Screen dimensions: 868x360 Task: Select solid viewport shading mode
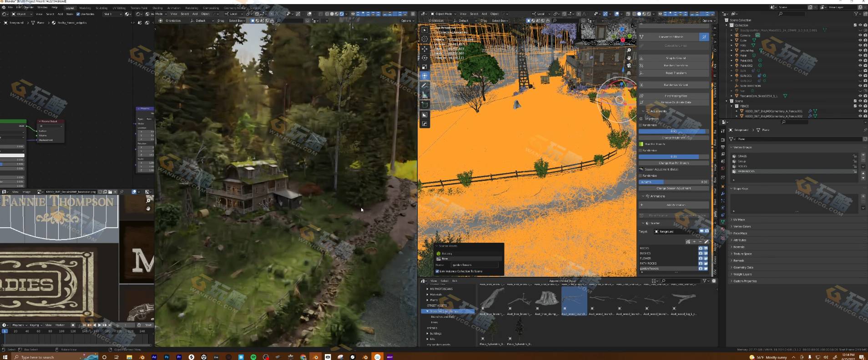pyautogui.click(x=640, y=14)
